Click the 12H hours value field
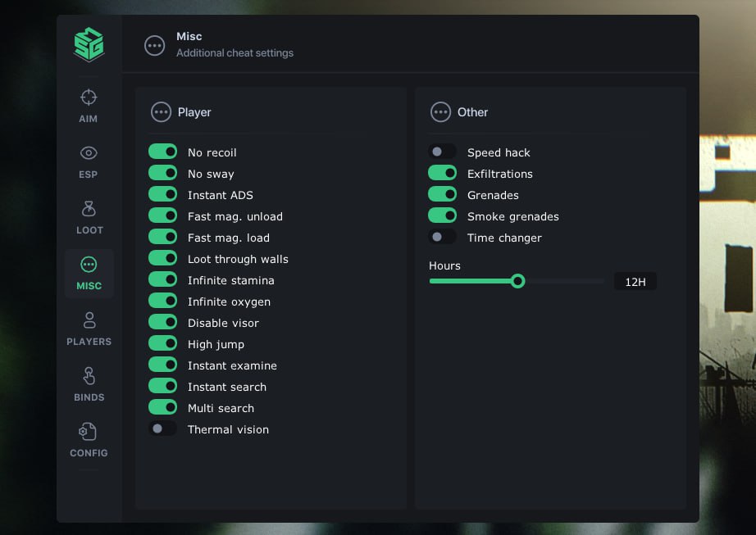Viewport: 756px width, 535px height. [x=635, y=282]
